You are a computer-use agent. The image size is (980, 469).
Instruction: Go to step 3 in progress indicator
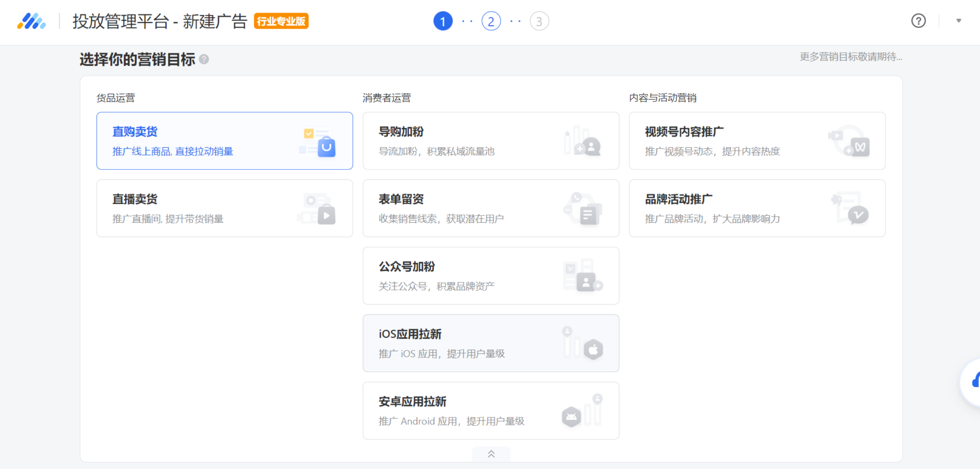539,21
